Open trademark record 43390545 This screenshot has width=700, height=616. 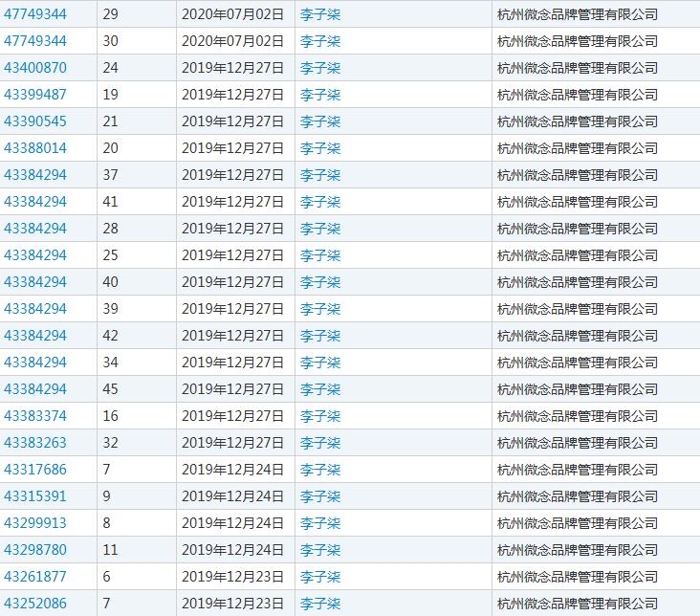pyautogui.click(x=35, y=121)
